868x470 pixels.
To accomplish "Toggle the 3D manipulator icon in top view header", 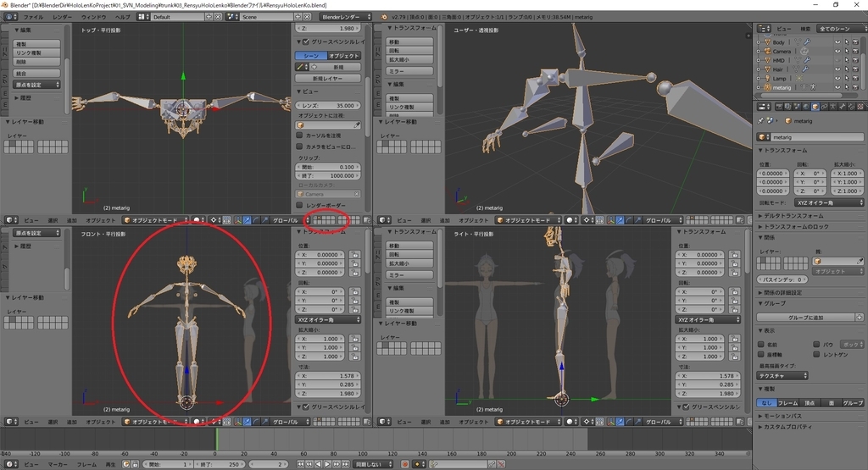I will 237,220.
